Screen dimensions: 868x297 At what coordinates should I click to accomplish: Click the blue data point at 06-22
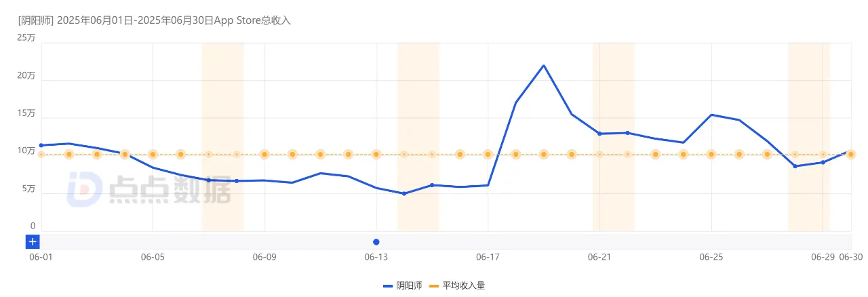(627, 133)
